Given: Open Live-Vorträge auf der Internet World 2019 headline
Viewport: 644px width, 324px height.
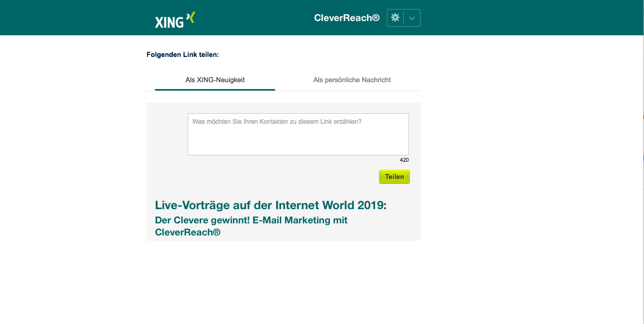Looking at the screenshot, I should coord(271,205).
